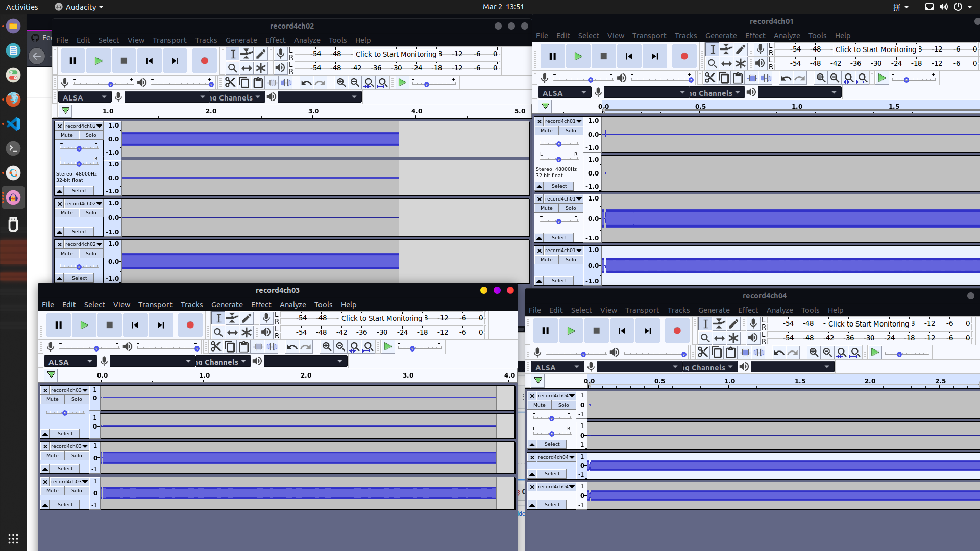This screenshot has height=551, width=980.
Task: Mute third record4ch03 track
Action: pos(53,491)
